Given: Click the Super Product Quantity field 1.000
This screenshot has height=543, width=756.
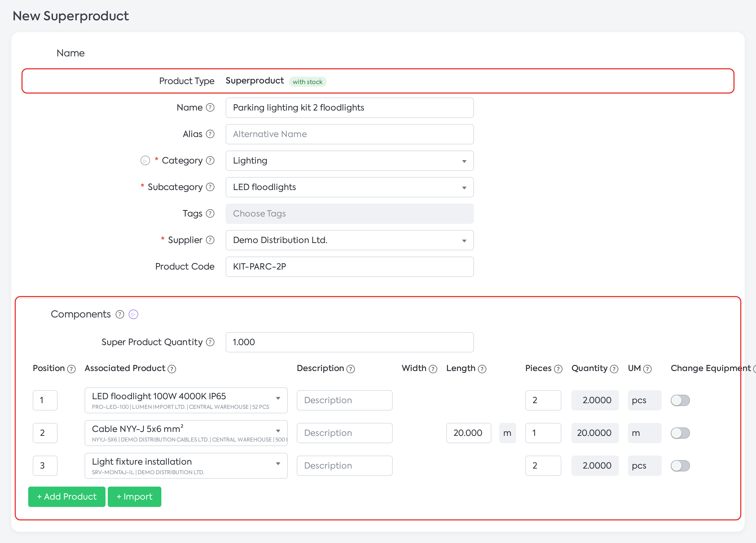Looking at the screenshot, I should (350, 342).
